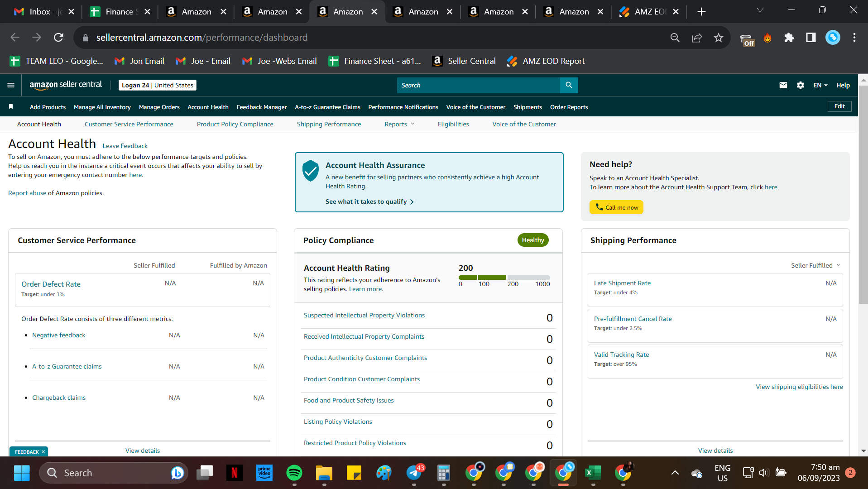Viewport: 868px width, 489px height.
Task: Click the Account Health Rating progress bar
Action: coord(504,278)
